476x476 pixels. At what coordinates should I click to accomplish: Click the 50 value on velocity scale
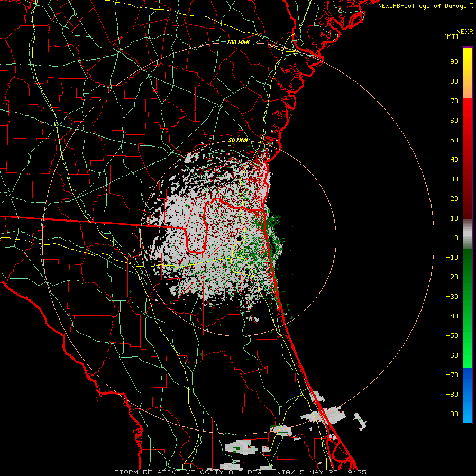click(x=454, y=140)
